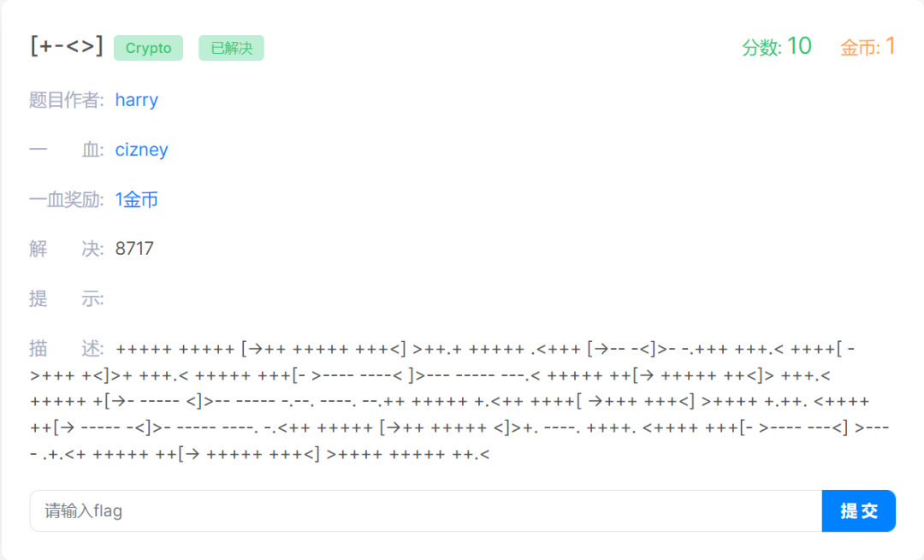The height and width of the screenshot is (560, 924).
Task: Click the third line of the description code
Action: click(x=450, y=402)
